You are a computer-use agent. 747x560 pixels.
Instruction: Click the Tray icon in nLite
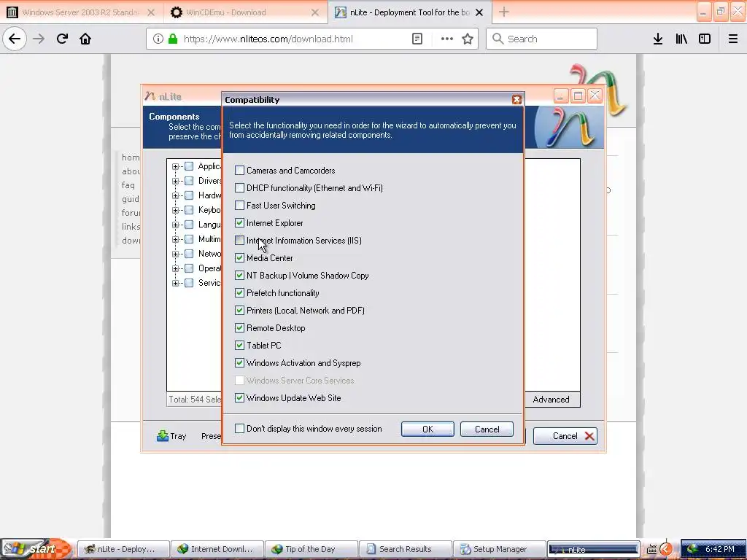[x=171, y=436]
